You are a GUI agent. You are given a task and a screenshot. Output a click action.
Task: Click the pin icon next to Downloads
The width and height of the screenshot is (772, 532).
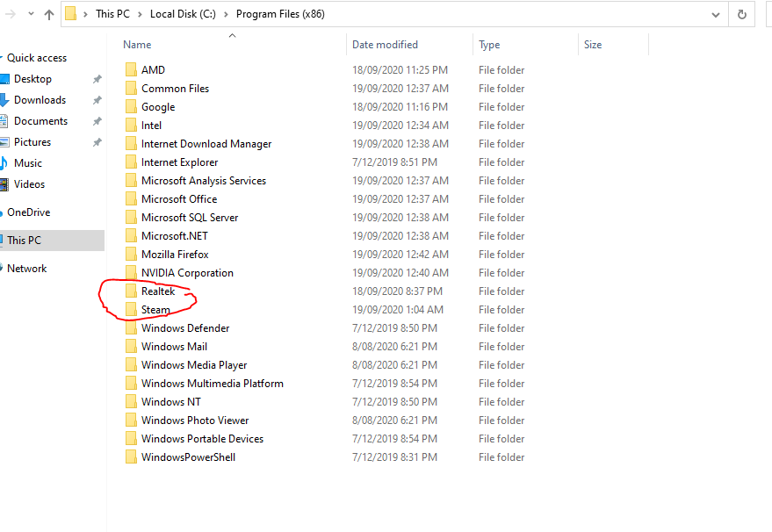click(97, 100)
